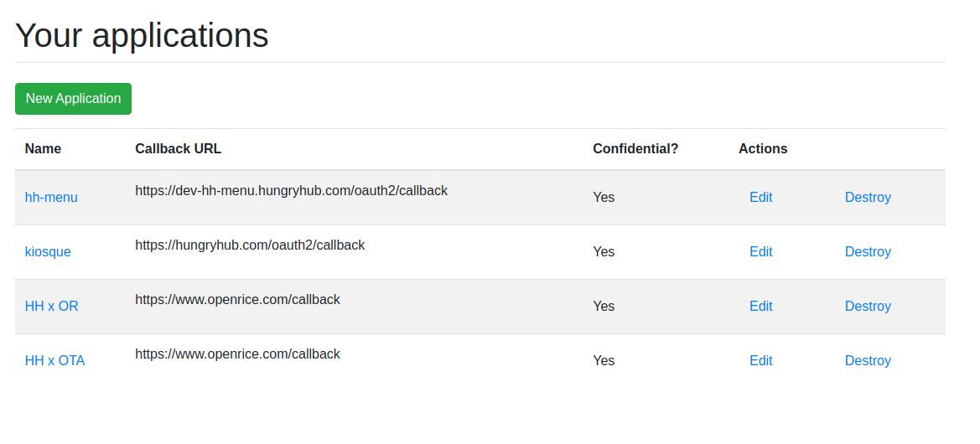Edit the kiosque application
This screenshot has height=444, width=980.
[x=760, y=252]
